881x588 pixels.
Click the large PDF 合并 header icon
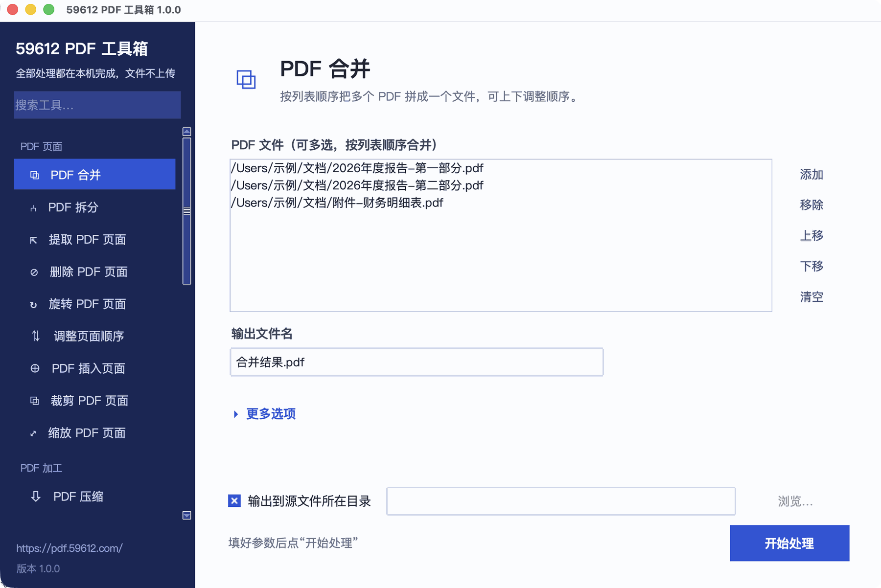246,79
